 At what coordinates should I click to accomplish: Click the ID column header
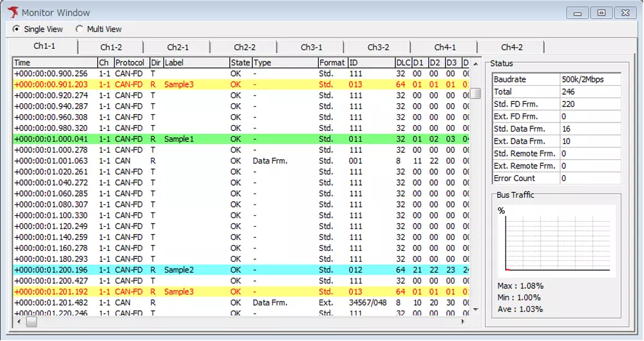370,63
